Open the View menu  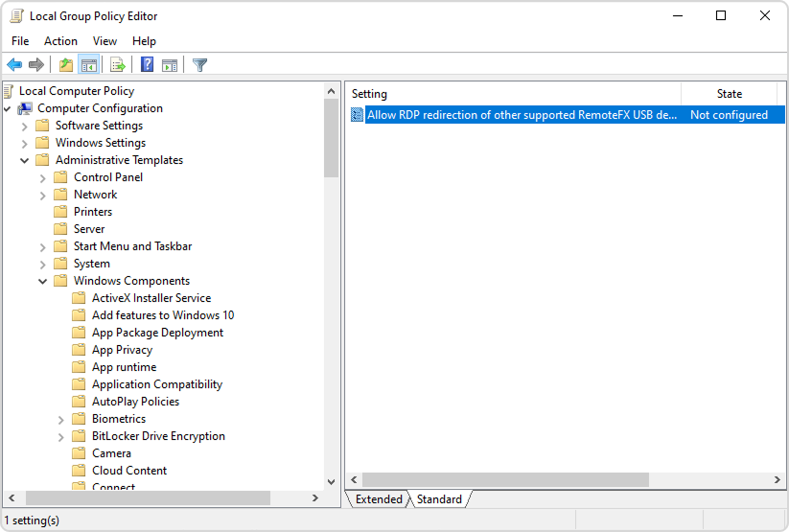pyautogui.click(x=104, y=41)
